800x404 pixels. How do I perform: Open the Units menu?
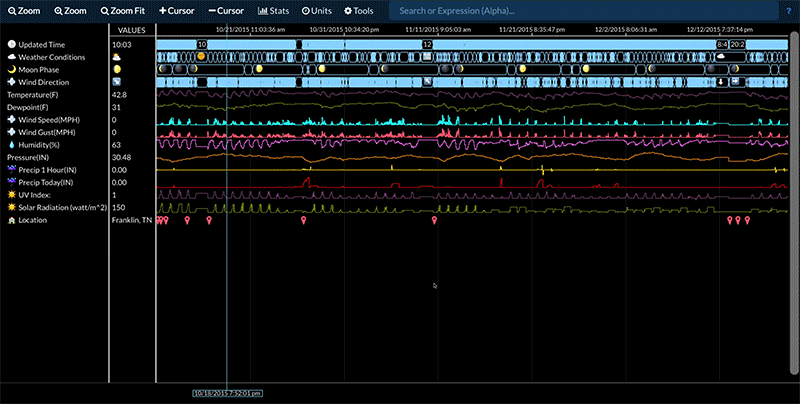pyautogui.click(x=317, y=10)
